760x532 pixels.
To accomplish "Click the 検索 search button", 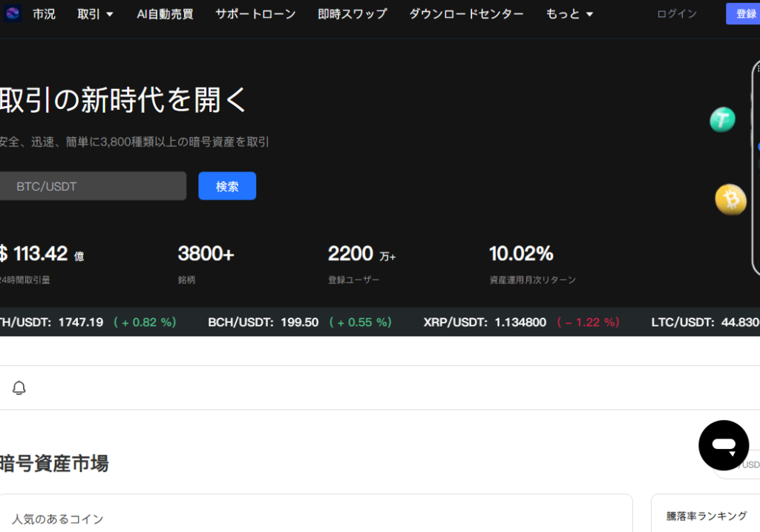I will pos(227,186).
